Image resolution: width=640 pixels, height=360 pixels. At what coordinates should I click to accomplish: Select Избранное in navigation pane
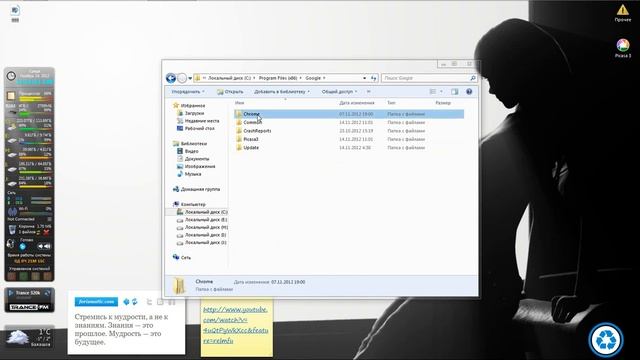[x=189, y=106]
